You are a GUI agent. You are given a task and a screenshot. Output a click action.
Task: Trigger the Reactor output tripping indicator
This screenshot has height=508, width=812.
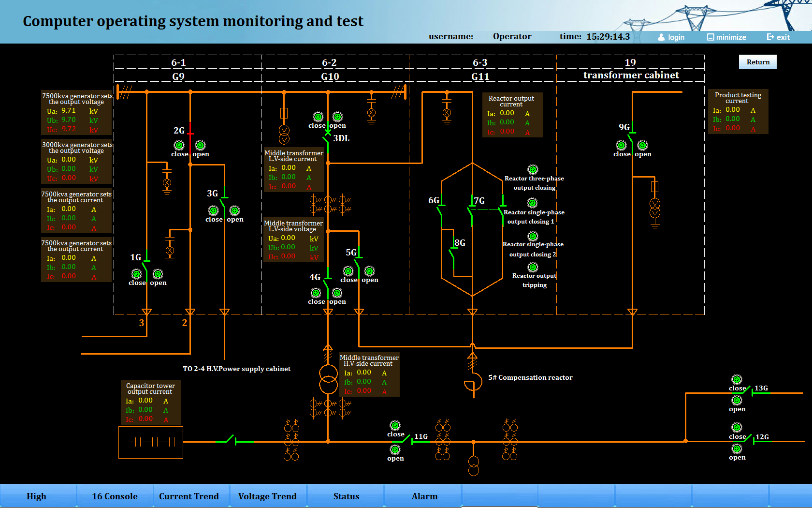(533, 267)
